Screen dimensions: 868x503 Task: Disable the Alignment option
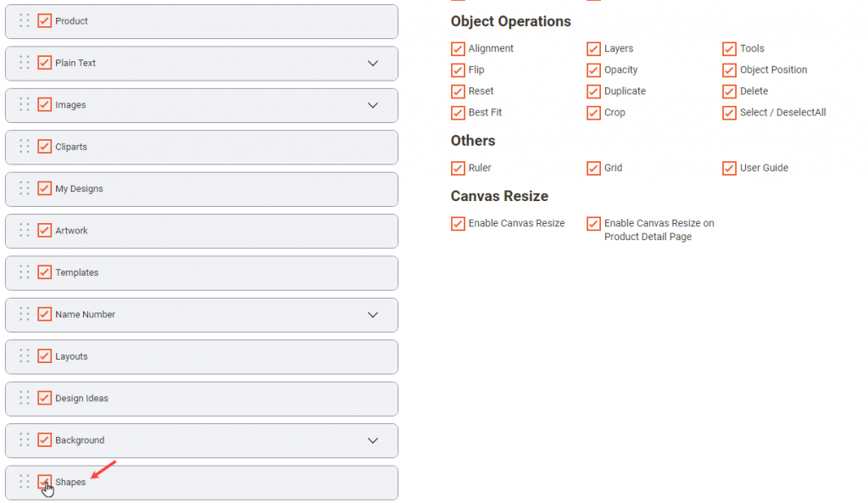[x=458, y=49]
